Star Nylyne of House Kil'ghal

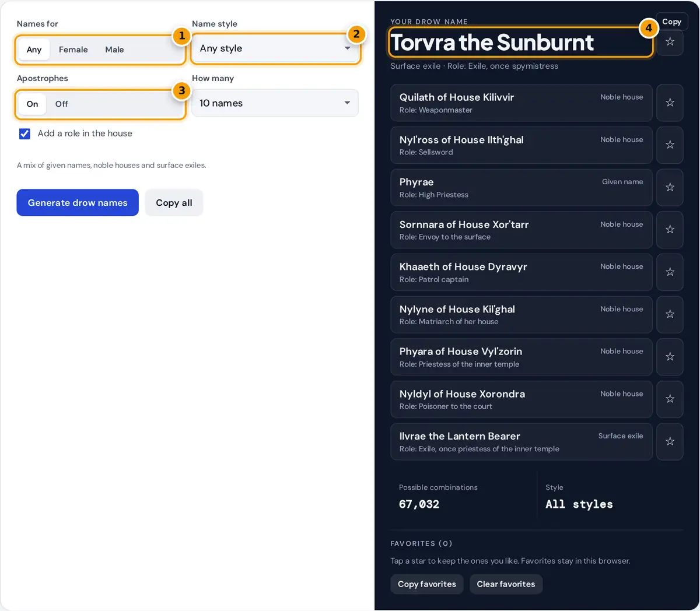(x=670, y=314)
